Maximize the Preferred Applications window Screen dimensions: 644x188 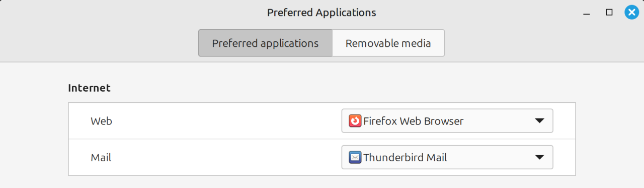tap(609, 13)
